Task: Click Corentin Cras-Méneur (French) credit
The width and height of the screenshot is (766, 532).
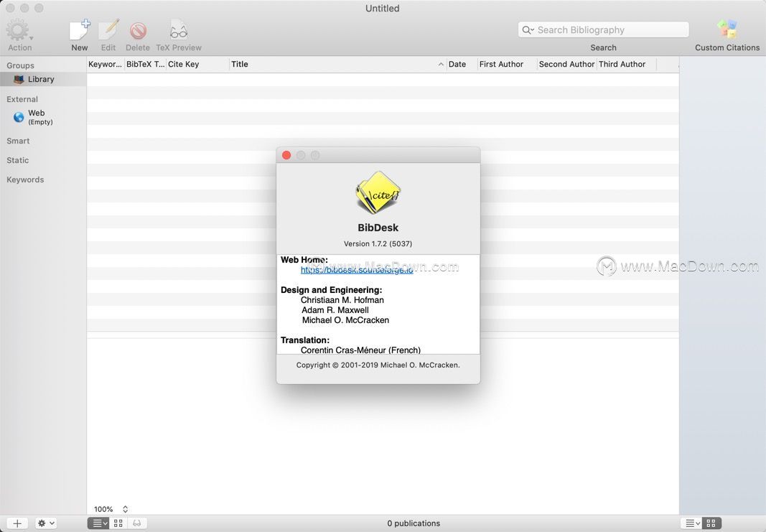Action: click(x=360, y=350)
